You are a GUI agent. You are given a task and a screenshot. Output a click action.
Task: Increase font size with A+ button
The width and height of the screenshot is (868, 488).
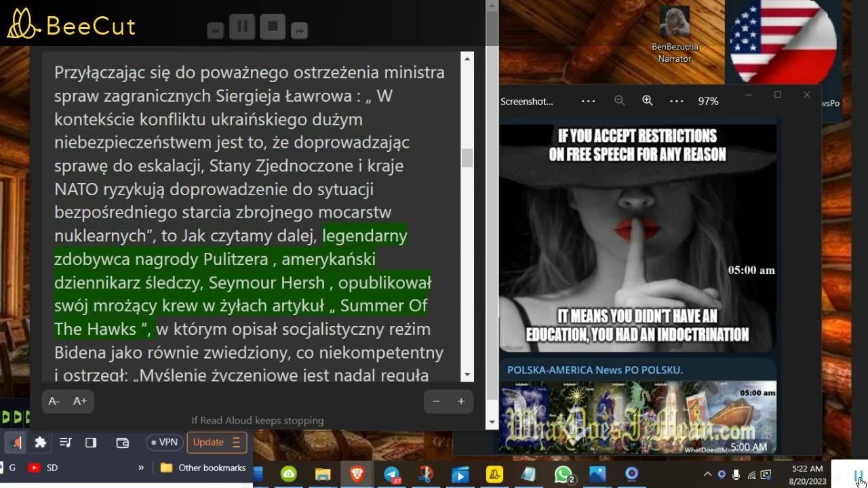pyautogui.click(x=80, y=401)
